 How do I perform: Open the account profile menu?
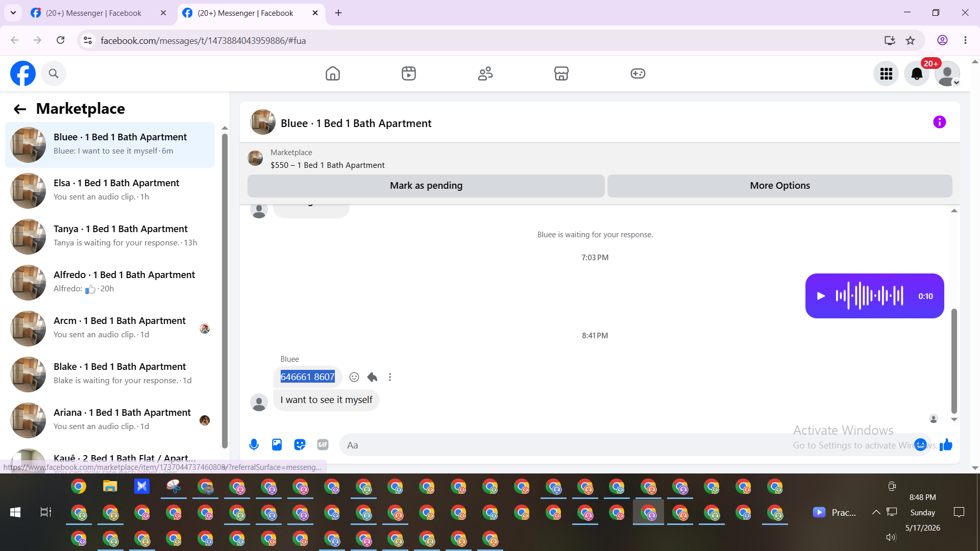tap(947, 74)
